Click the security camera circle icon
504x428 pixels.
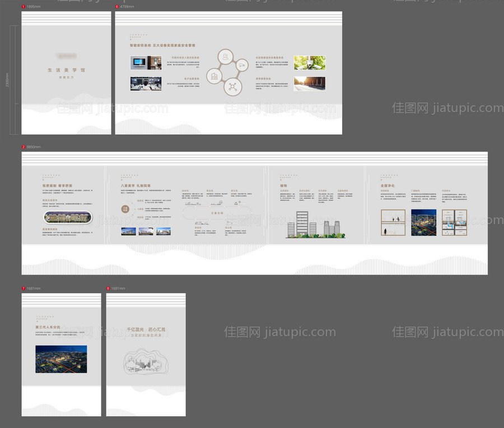click(x=242, y=66)
